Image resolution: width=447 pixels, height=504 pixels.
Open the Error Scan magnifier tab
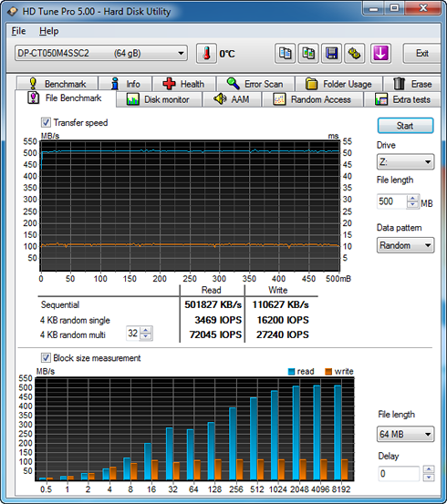point(255,84)
